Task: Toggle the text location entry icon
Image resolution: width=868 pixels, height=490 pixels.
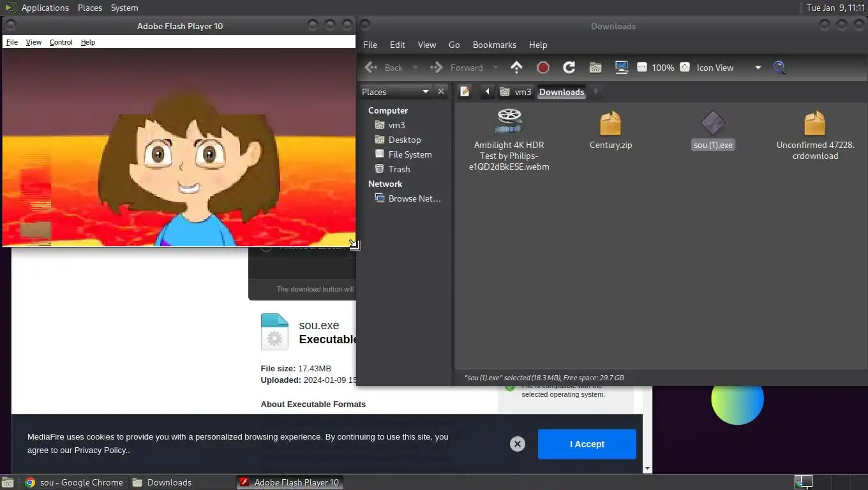Action: pos(465,92)
